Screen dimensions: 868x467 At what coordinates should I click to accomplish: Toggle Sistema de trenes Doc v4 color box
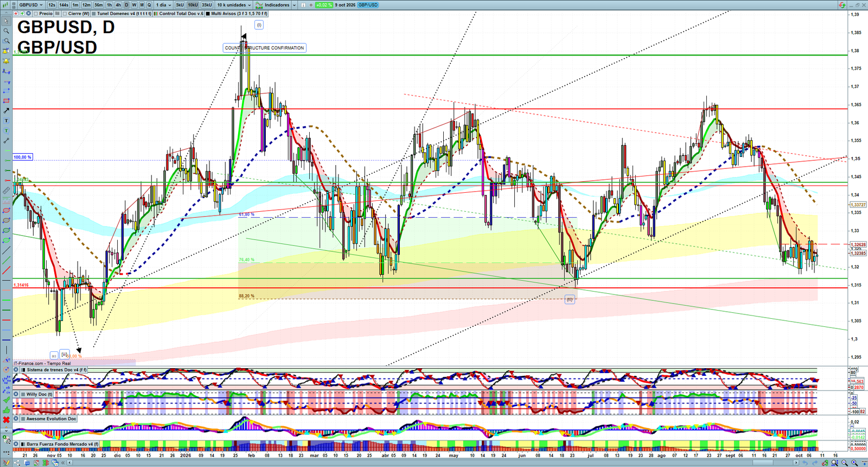coord(23,369)
